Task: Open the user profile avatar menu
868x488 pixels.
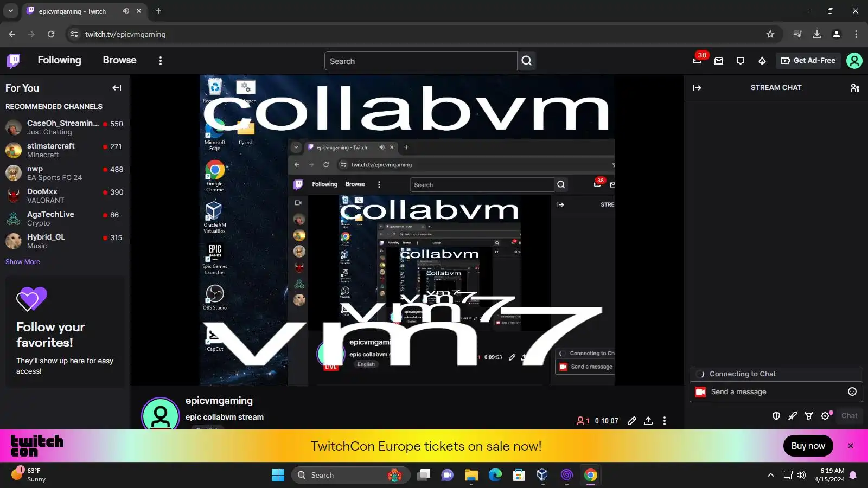Action: click(854, 61)
